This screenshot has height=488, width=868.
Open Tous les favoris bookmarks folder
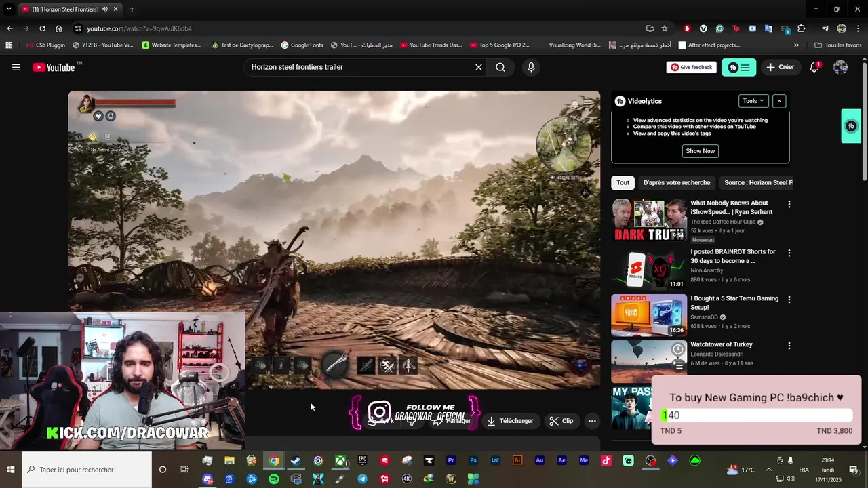click(x=838, y=45)
